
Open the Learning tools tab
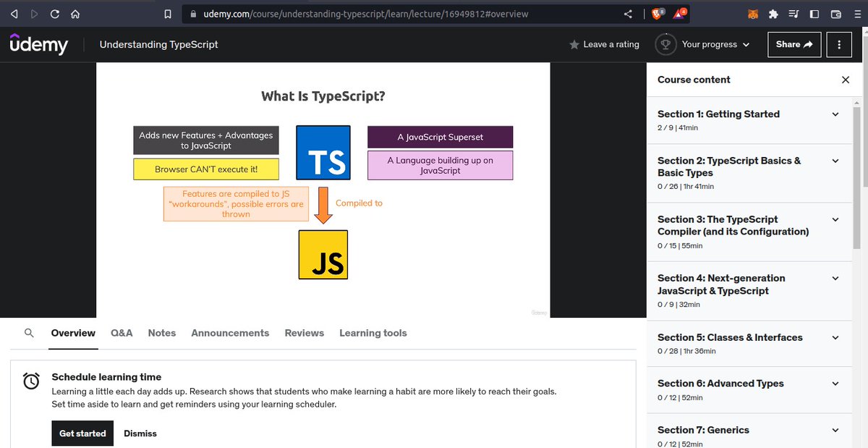(x=373, y=333)
